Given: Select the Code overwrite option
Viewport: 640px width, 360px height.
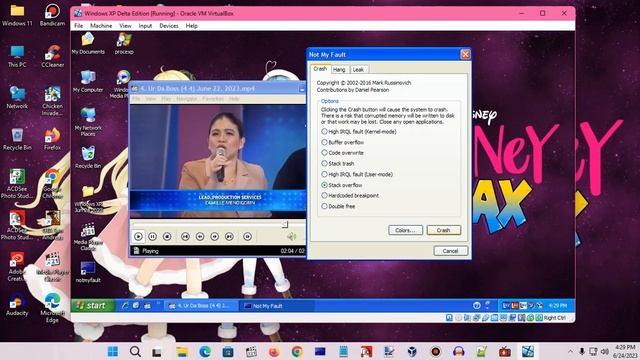Looking at the screenshot, I should coord(342,153).
